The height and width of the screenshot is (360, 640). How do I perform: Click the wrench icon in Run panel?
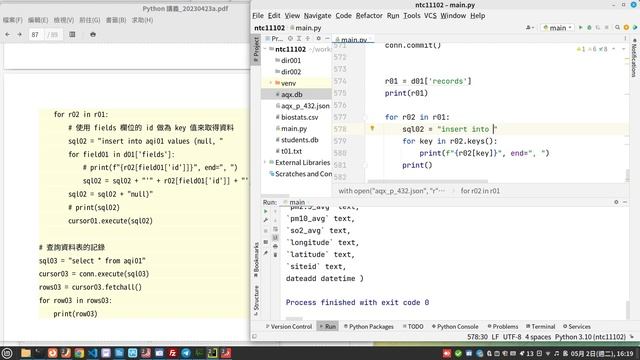pyautogui.click(x=266, y=220)
